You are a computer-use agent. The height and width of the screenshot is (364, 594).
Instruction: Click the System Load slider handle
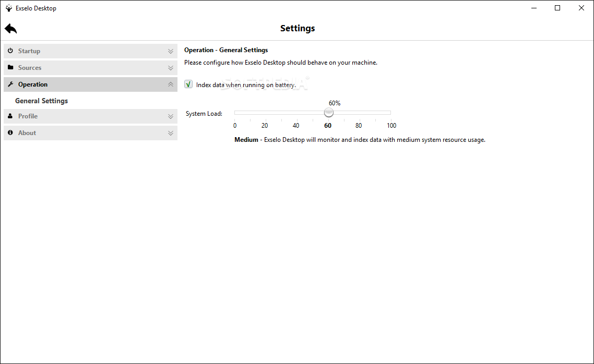pyautogui.click(x=328, y=112)
